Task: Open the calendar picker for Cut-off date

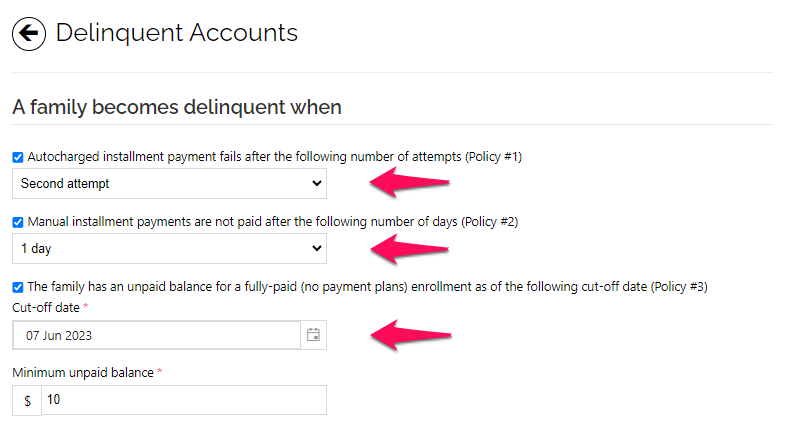Action: click(x=314, y=335)
